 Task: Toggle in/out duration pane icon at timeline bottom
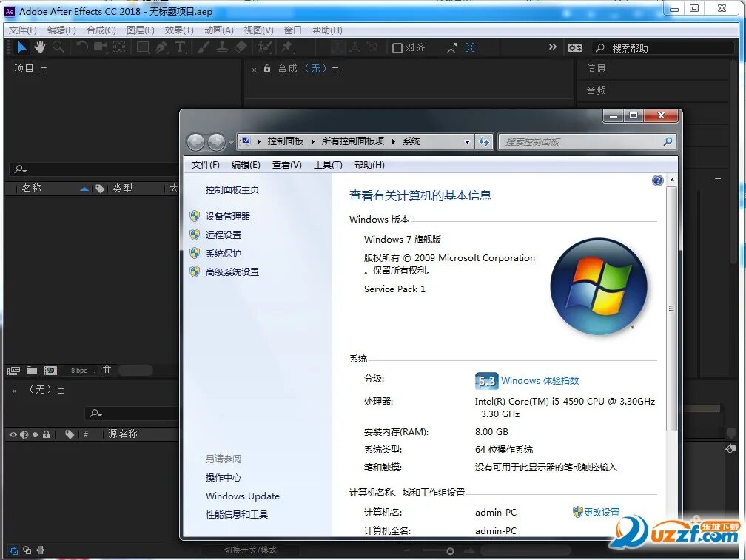(41, 550)
